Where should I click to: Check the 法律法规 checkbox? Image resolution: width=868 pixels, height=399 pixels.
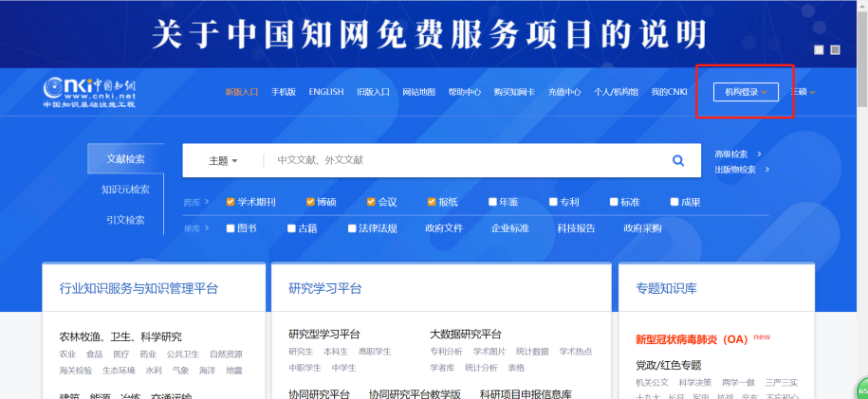pyautogui.click(x=352, y=228)
